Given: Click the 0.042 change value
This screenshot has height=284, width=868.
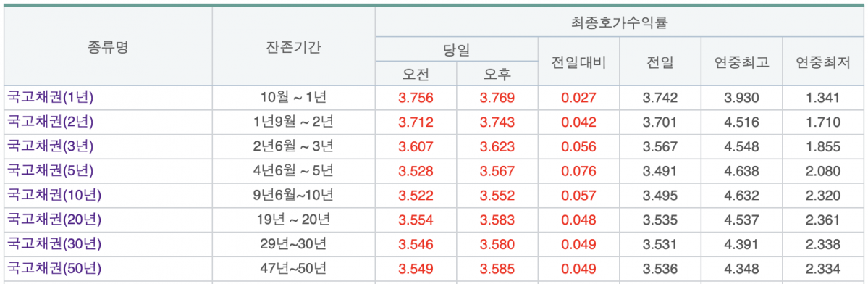Looking at the screenshot, I should [578, 122].
